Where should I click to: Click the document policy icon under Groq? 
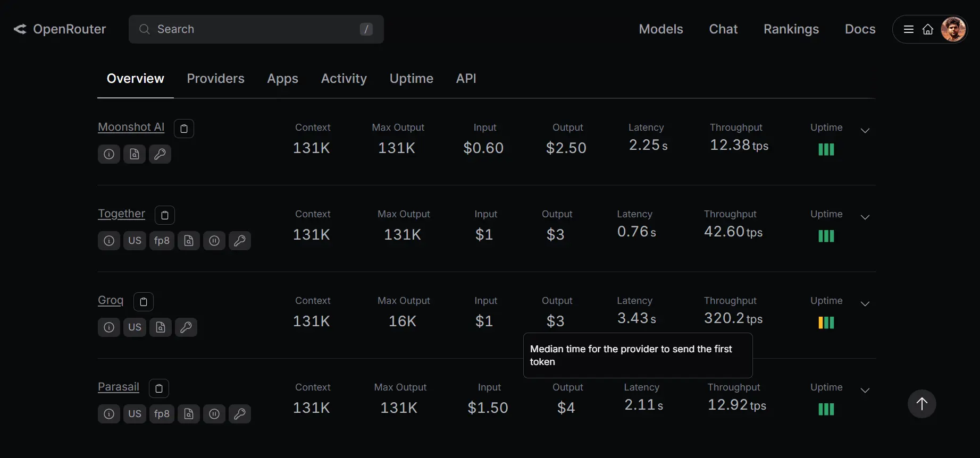[161, 327]
